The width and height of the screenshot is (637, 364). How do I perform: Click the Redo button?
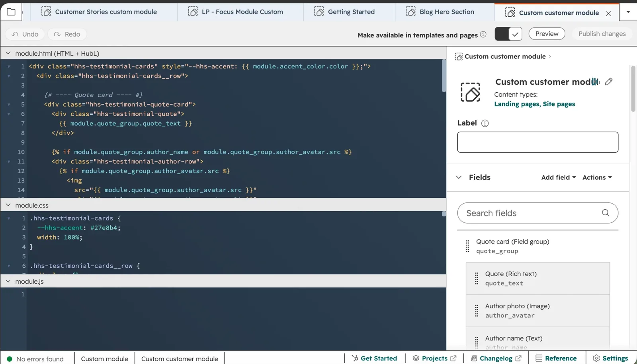click(67, 34)
